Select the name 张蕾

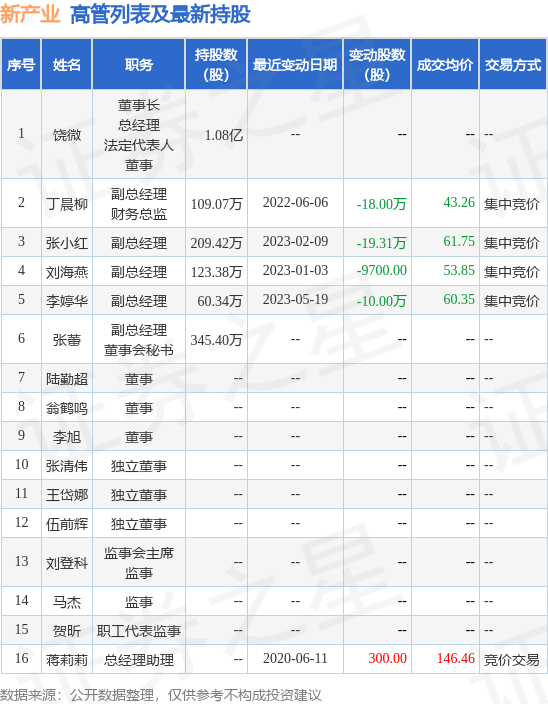point(67,340)
